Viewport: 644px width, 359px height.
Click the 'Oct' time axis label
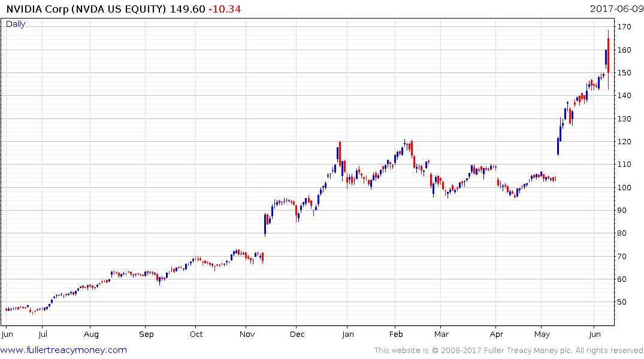[196, 334]
